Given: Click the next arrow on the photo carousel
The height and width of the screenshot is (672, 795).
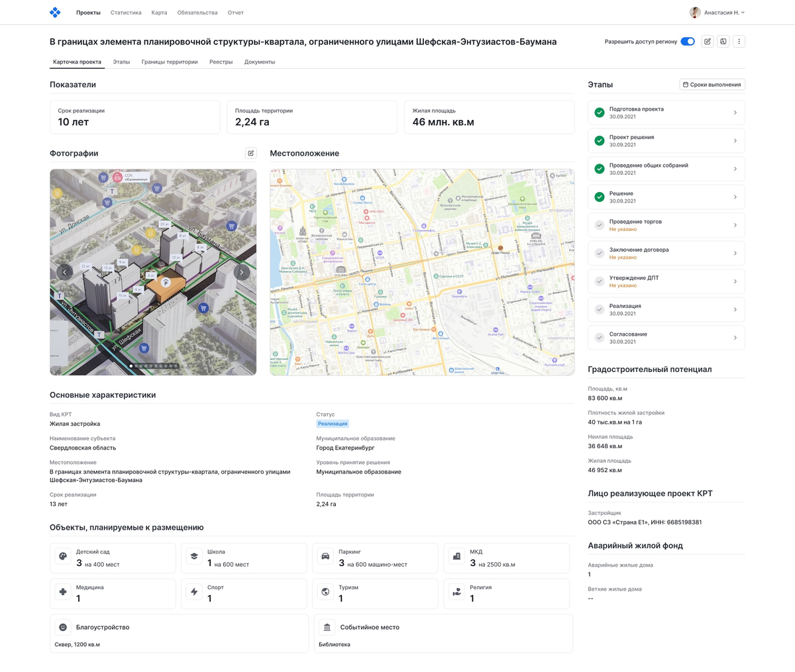Looking at the screenshot, I should pos(241,271).
